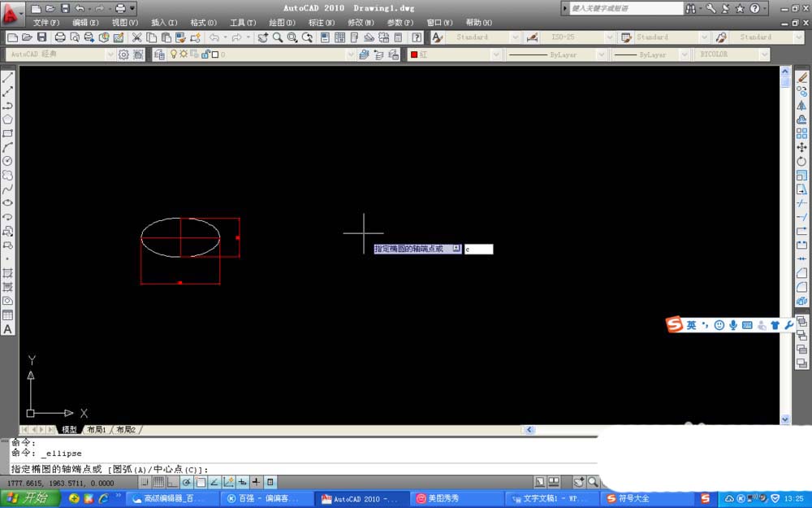Open the 文件(F) menu

point(45,22)
